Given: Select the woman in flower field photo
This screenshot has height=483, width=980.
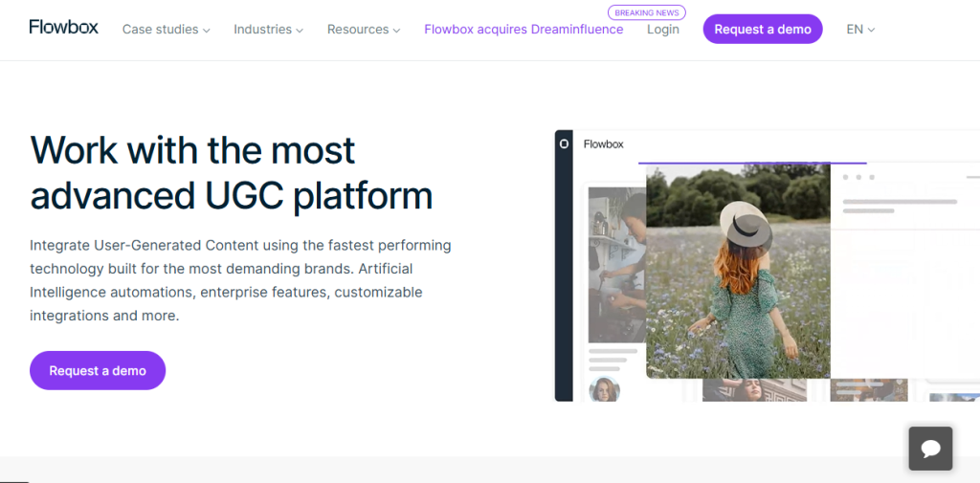Looking at the screenshot, I should [737, 273].
